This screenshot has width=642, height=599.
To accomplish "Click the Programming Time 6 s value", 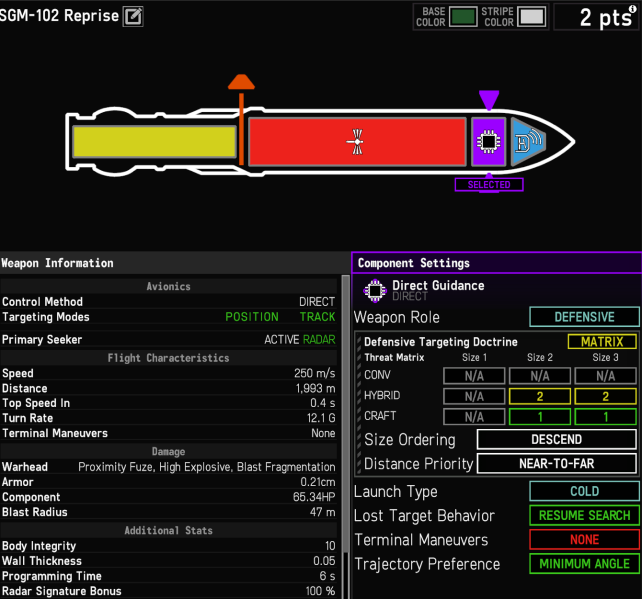I will coord(327,576).
